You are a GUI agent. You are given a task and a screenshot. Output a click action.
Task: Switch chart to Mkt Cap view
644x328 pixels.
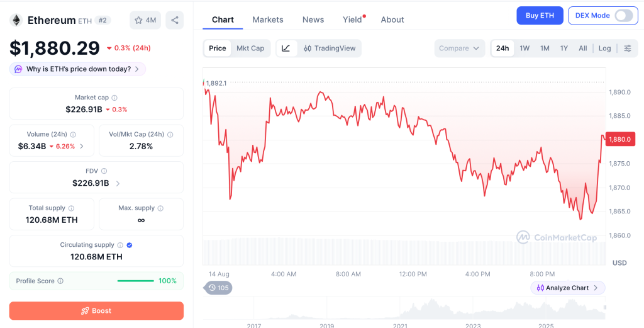pos(250,48)
